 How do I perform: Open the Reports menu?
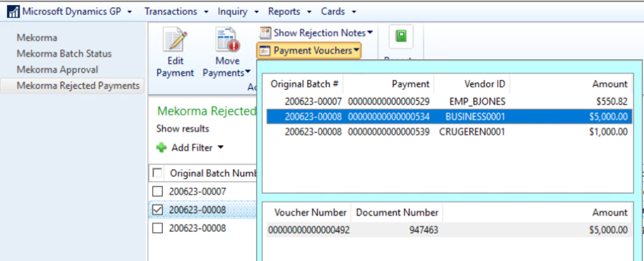tap(290, 12)
